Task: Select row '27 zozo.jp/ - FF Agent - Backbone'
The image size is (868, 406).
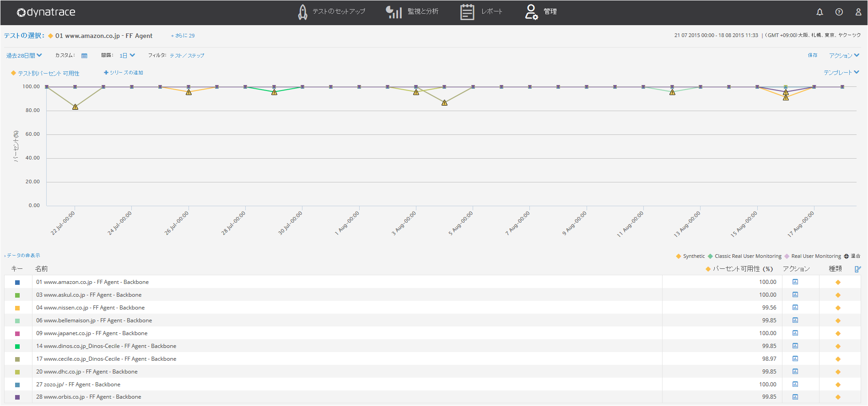Action: [x=432, y=385]
